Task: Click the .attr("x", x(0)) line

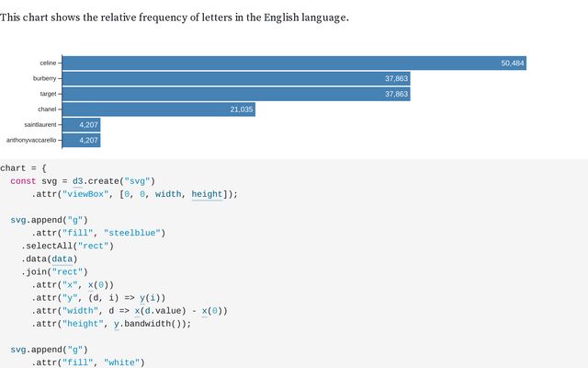Action: 73,285
